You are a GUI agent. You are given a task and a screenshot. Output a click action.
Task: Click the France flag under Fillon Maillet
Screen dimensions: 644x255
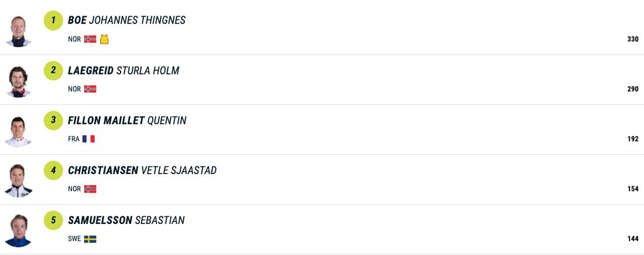(x=88, y=139)
